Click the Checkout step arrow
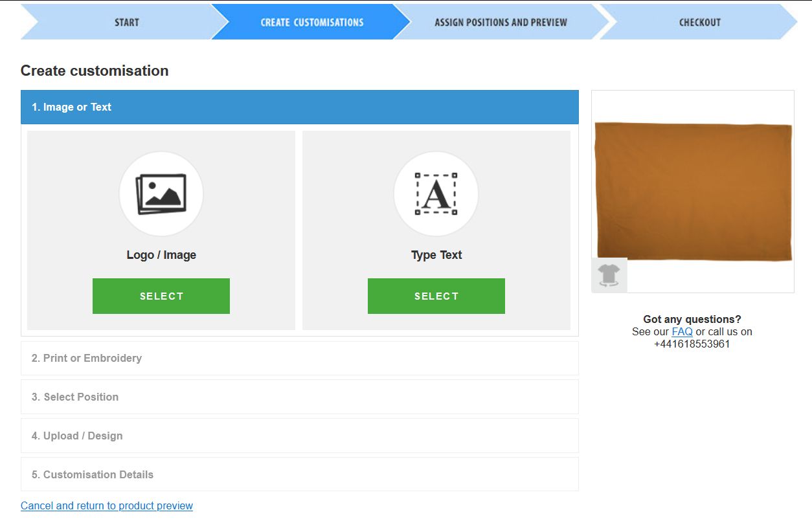812x521 pixels. click(699, 21)
